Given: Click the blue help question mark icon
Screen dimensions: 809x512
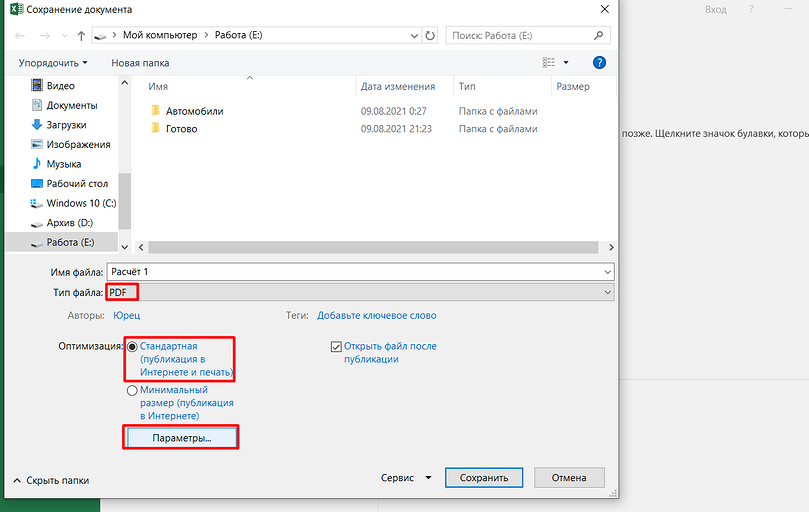Looking at the screenshot, I should 599,62.
